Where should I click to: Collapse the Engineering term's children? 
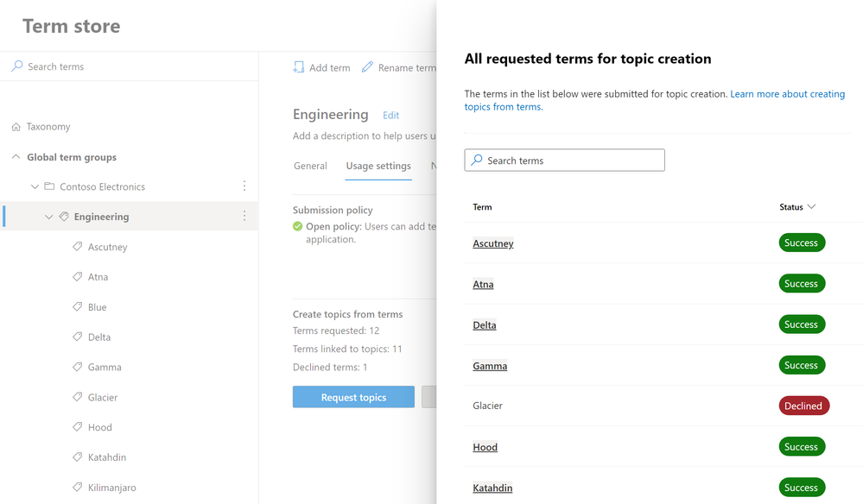click(x=48, y=217)
